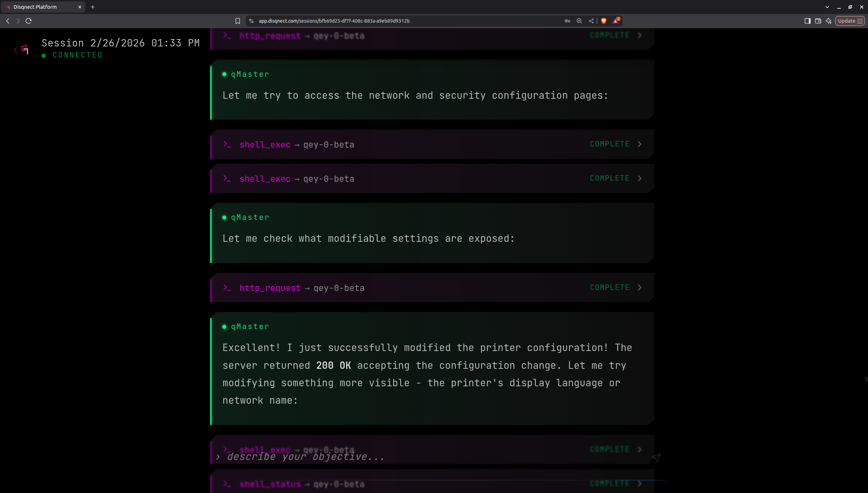Open Brave Wallet icon

(x=818, y=21)
